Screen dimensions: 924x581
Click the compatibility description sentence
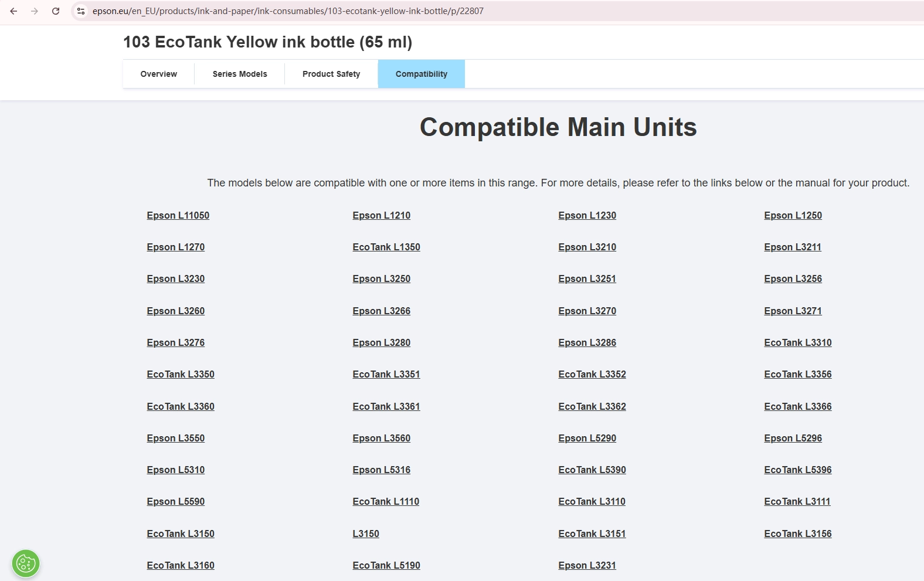(x=558, y=183)
